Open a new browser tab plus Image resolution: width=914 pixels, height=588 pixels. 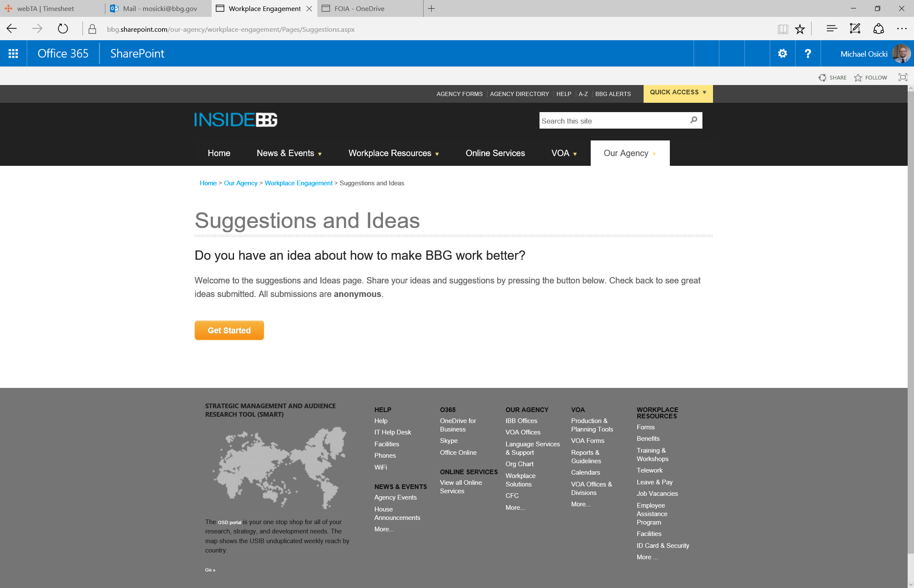431,8
